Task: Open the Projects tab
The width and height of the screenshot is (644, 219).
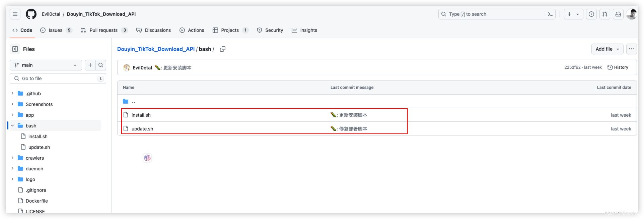Action: tap(230, 30)
